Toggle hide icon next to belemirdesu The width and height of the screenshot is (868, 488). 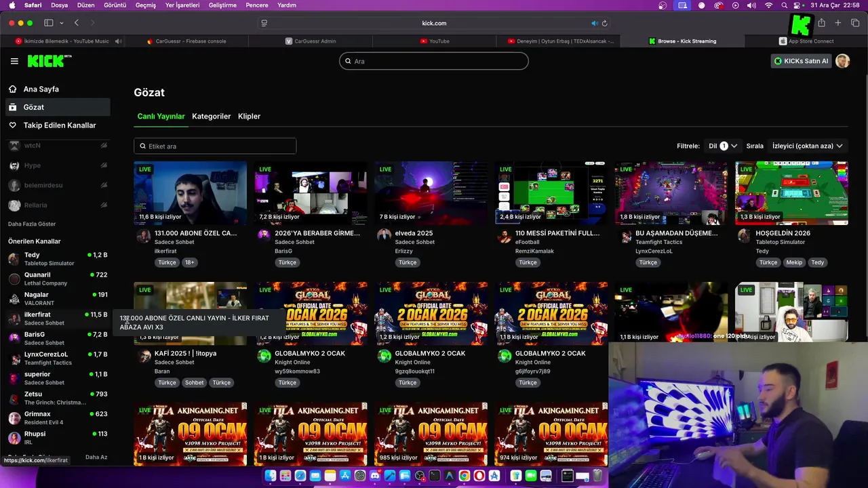click(104, 185)
